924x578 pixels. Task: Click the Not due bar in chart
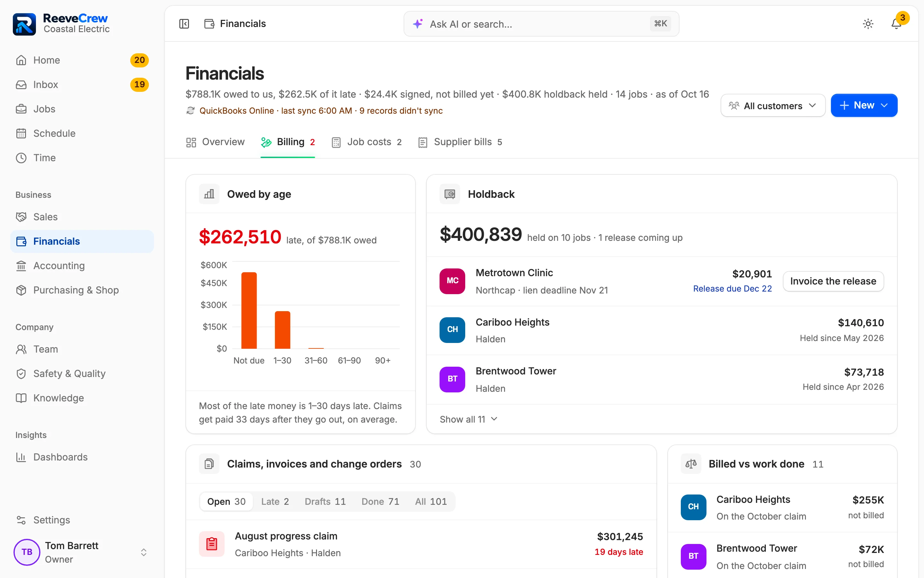click(x=249, y=311)
